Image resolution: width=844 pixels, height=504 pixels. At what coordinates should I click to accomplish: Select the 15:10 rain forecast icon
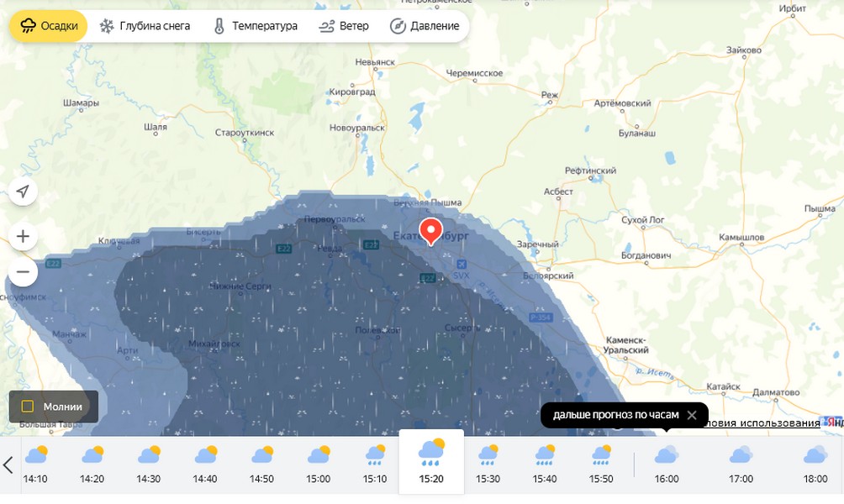click(376, 456)
